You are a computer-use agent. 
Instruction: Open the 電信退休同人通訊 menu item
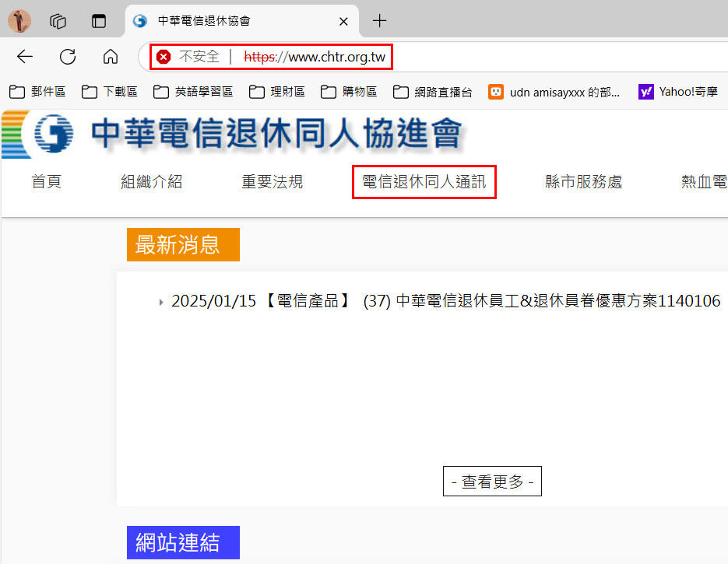coord(424,182)
